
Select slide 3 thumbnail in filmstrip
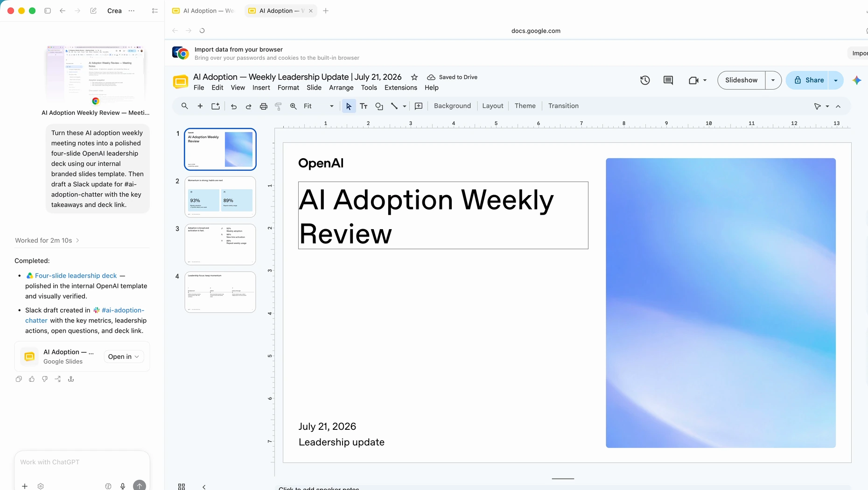tap(220, 244)
